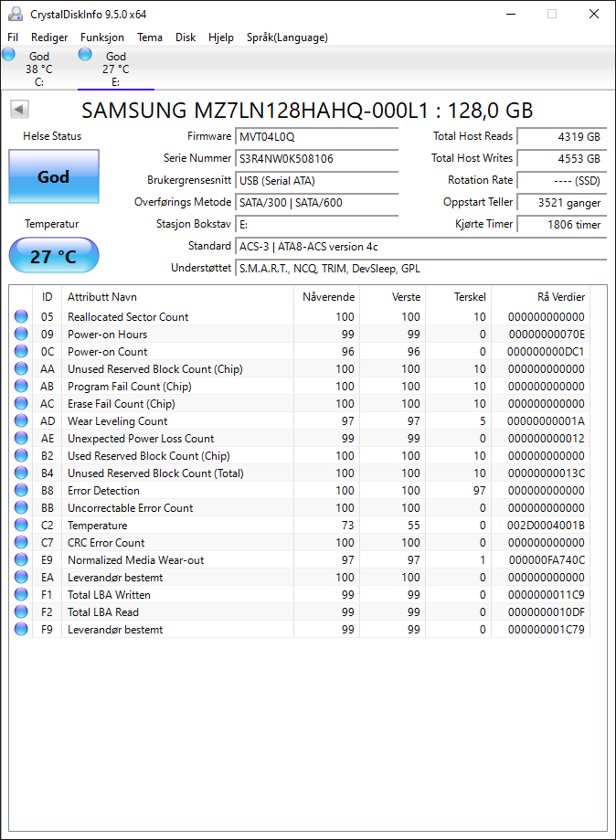Click the previous disk arrow button
616x840 pixels.
[19, 110]
